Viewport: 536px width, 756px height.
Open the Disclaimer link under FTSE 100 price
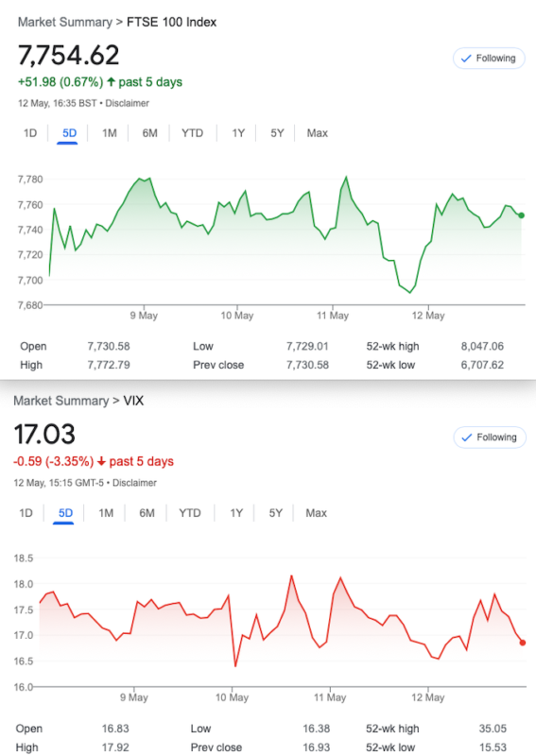coord(128,103)
